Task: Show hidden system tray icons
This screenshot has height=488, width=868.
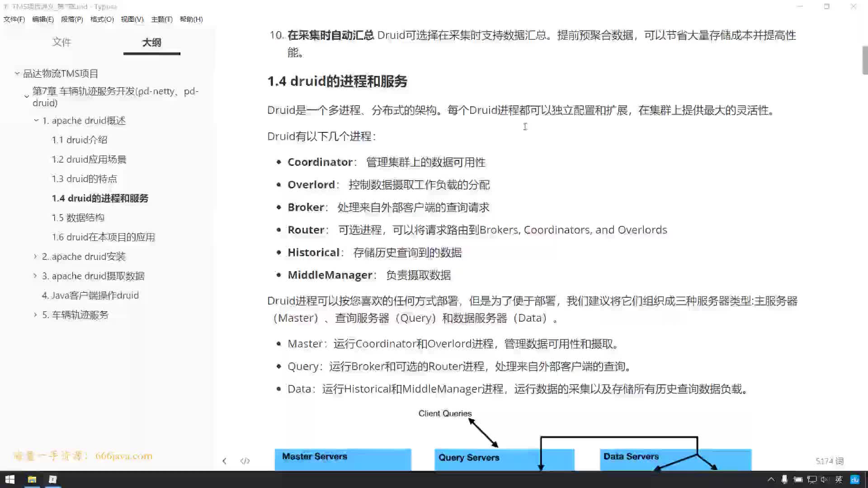Action: tap(771, 479)
